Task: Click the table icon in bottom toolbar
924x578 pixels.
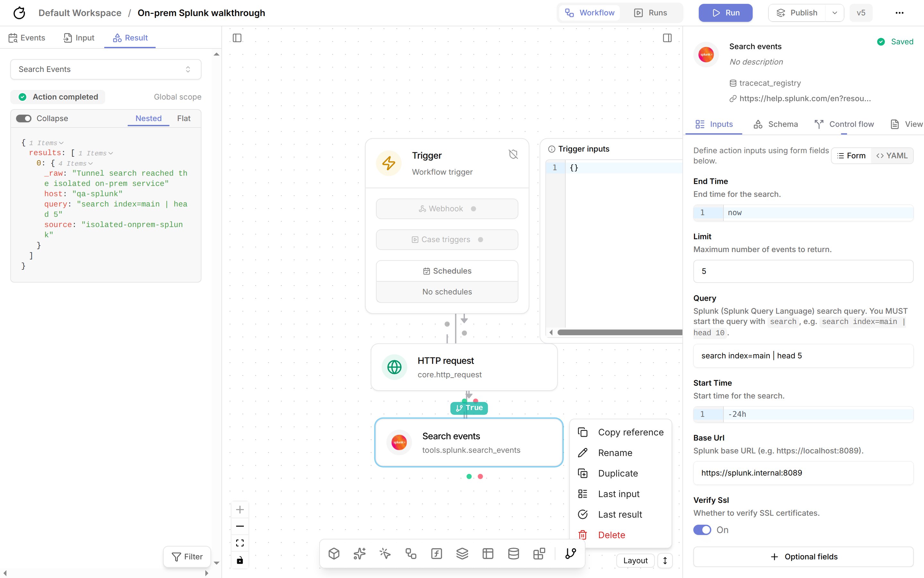Action: pos(488,553)
